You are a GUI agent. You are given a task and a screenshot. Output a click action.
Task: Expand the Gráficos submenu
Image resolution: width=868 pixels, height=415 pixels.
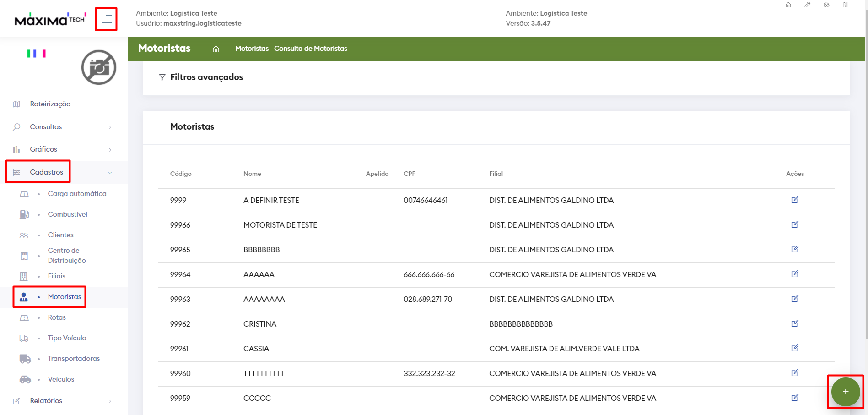pos(43,149)
